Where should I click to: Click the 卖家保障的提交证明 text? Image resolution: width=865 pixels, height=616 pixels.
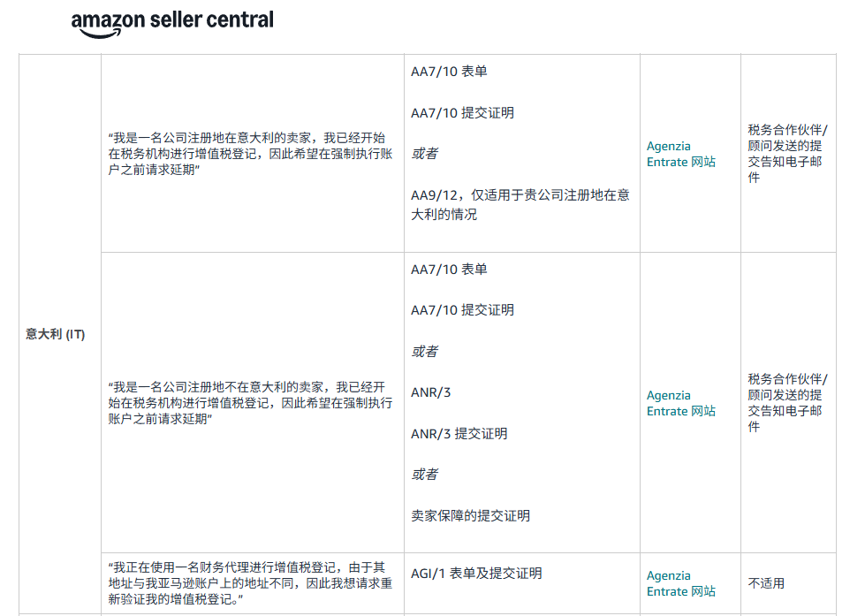click(470, 516)
